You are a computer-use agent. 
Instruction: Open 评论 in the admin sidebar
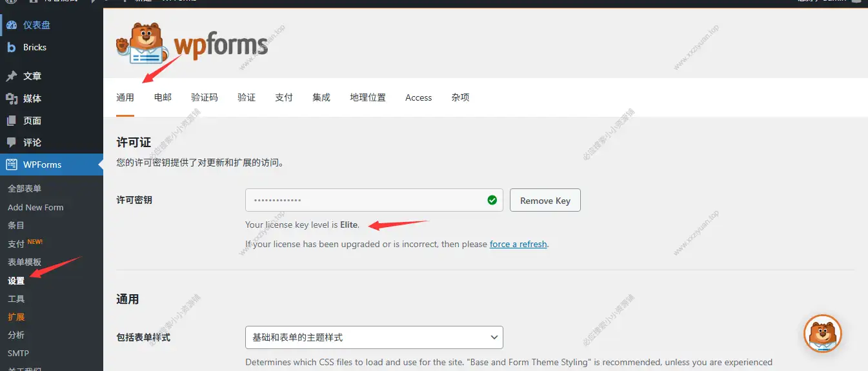tap(52, 143)
